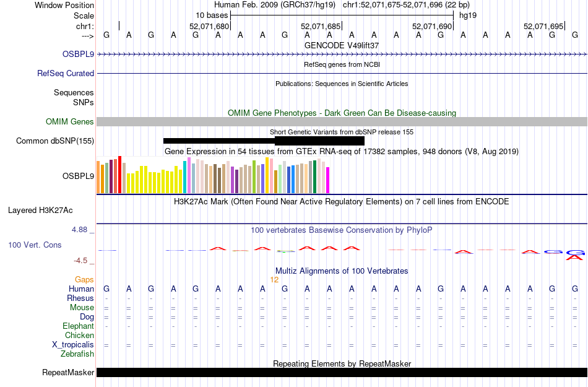
Task: Select the SNPs label under Sequences
Action: point(84,102)
